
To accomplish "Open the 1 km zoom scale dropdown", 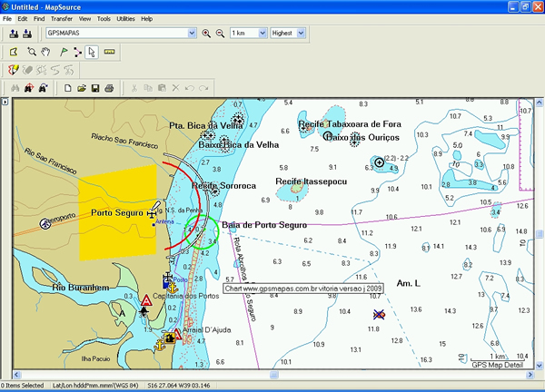I will 263,34.
